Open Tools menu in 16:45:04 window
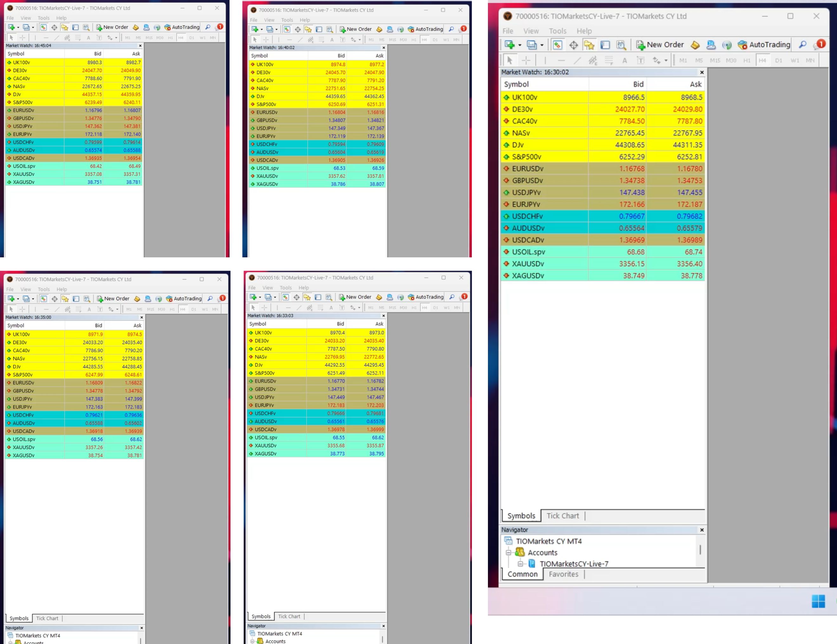837x644 pixels. (x=44, y=18)
